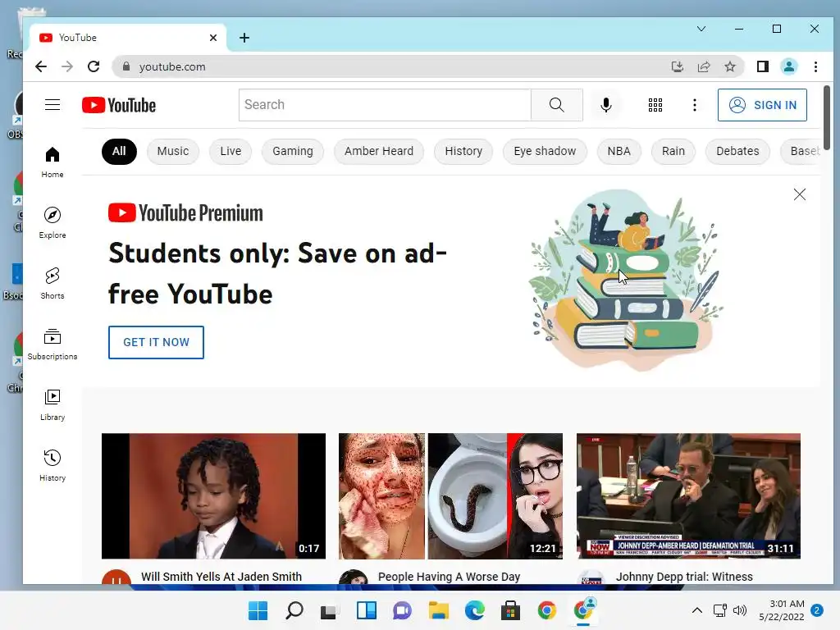This screenshot has width=840, height=630.
Task: Open Will Smith Yells video thumbnail
Action: [213, 496]
